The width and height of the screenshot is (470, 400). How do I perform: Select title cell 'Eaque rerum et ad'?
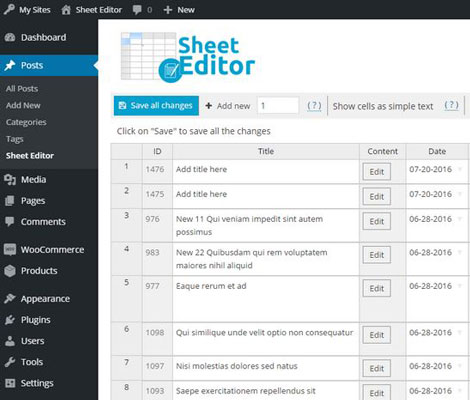click(x=266, y=299)
